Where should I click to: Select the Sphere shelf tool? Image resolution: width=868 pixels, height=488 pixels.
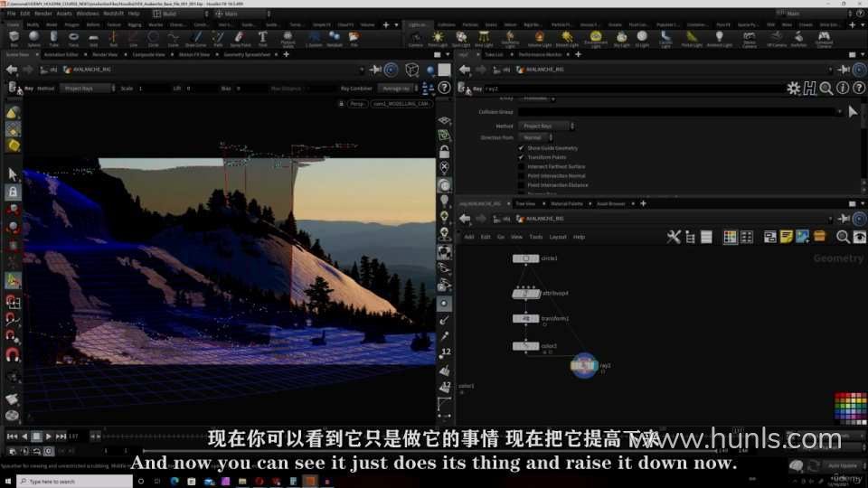(33, 38)
